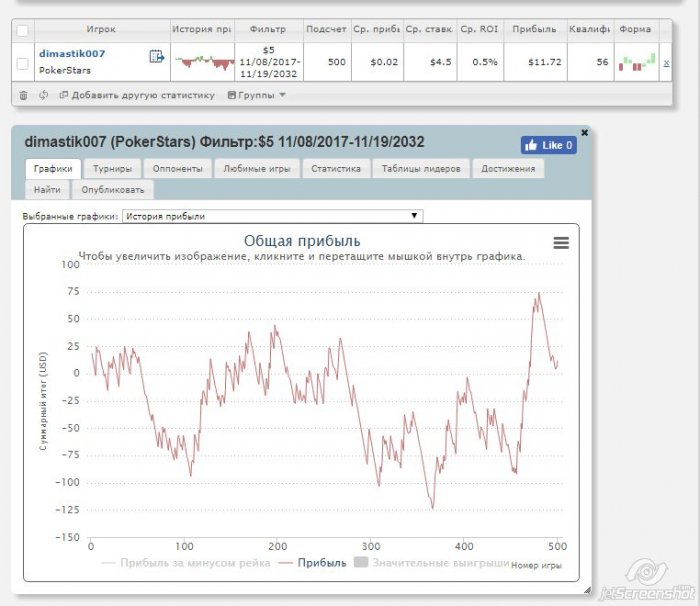Sort by the Подсчет column header
This screenshot has width=700, height=606.
tap(326, 29)
